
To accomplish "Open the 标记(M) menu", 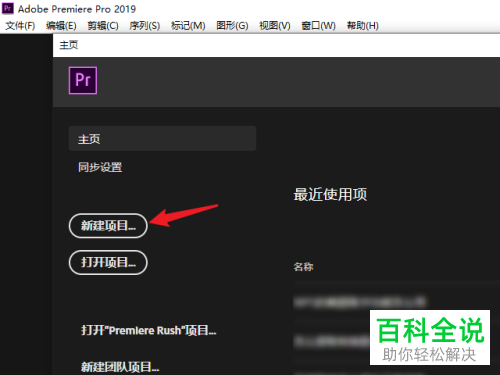I will 188,26.
